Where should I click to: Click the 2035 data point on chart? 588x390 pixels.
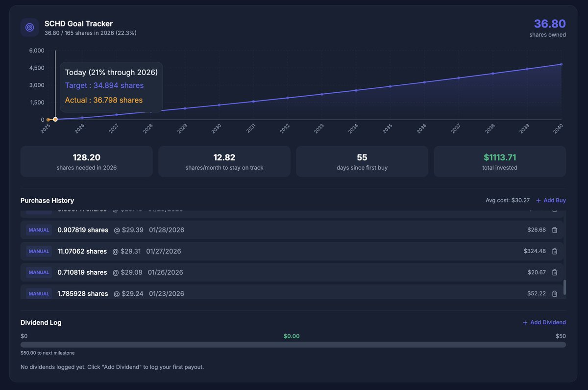[390, 86]
